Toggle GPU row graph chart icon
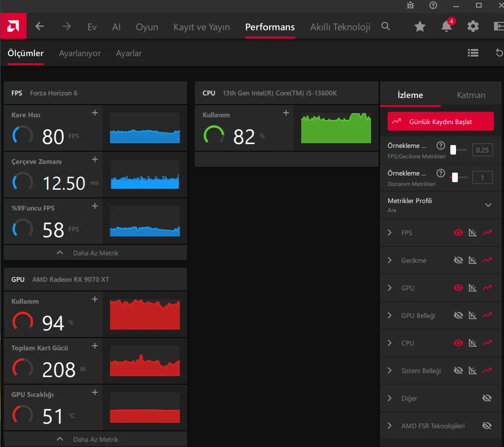Image resolution: width=504 pixels, height=447 pixels. [473, 288]
